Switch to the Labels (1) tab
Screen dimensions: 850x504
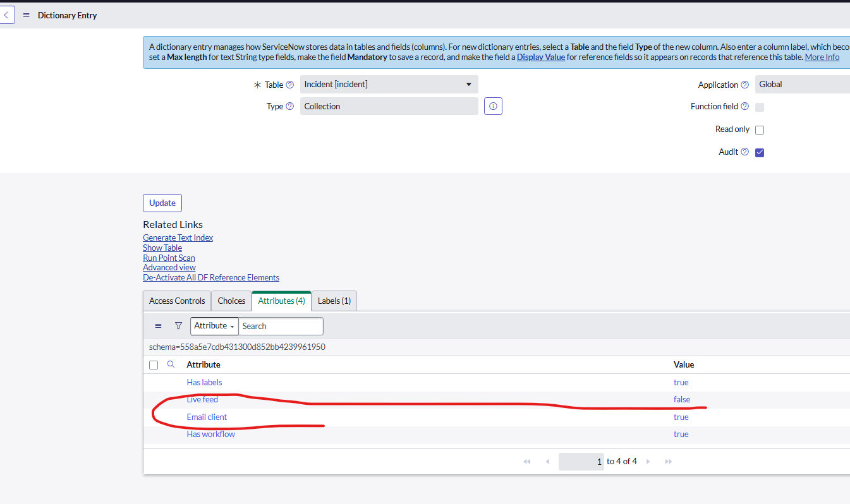[334, 301]
